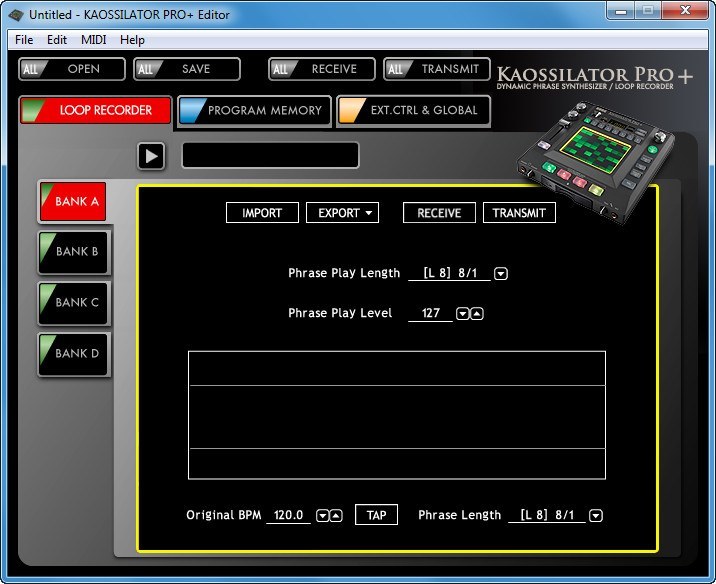Select BANK A

click(x=73, y=201)
